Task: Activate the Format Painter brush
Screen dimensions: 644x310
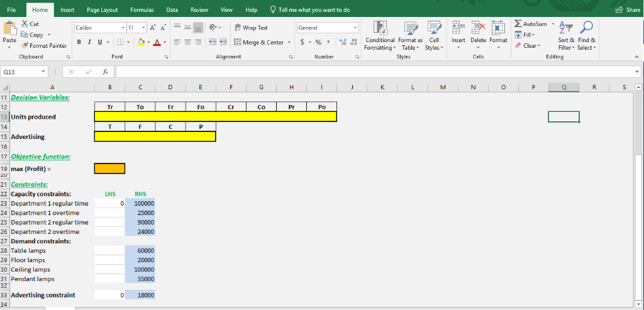Action: tap(45, 45)
